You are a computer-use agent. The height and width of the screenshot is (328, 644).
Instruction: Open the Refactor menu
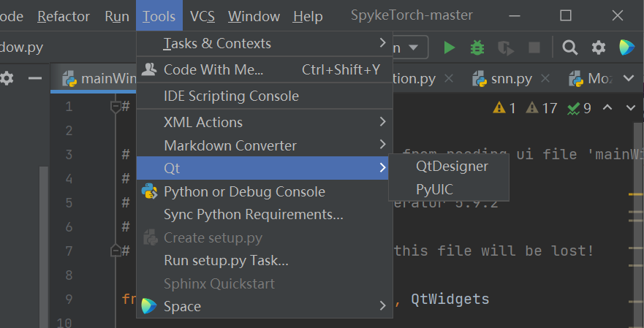click(x=64, y=16)
